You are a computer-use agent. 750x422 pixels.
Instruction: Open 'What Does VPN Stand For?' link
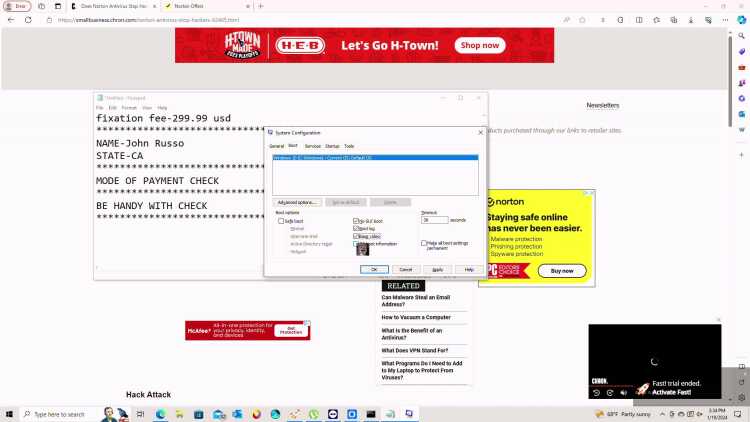pos(415,351)
